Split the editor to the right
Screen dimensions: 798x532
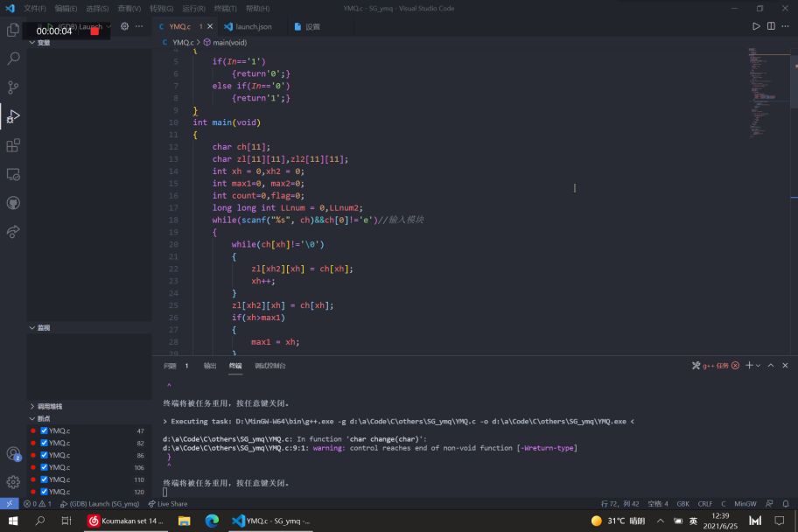771,26
